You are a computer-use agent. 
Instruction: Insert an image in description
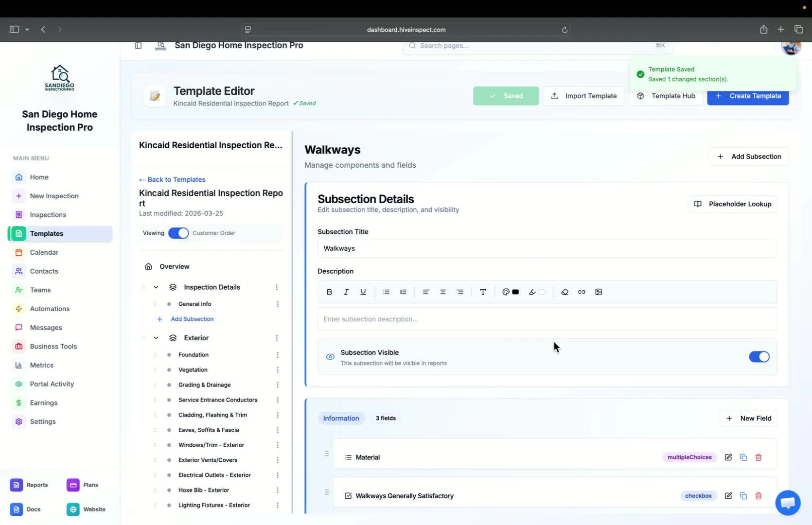pos(599,292)
